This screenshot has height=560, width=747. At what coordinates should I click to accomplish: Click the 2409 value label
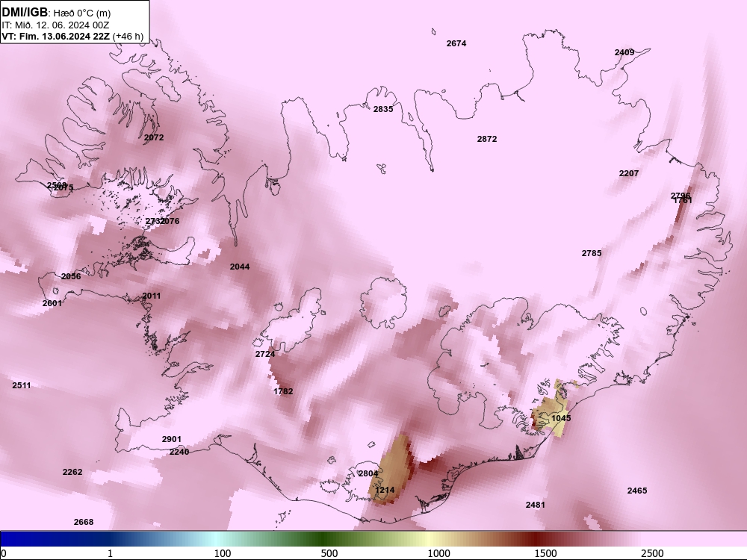[x=624, y=52]
